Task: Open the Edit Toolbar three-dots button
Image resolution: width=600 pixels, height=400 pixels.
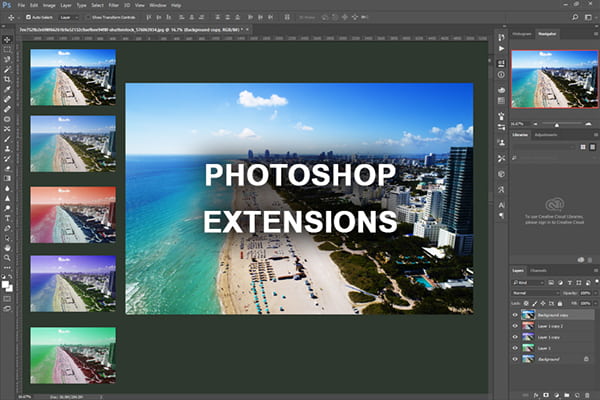Action: point(7,267)
